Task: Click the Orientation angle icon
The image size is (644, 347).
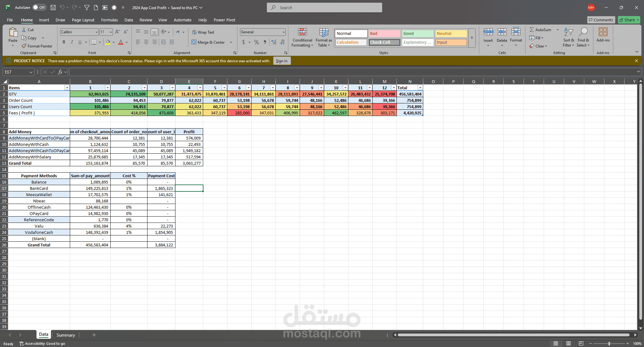Action: coord(164,32)
